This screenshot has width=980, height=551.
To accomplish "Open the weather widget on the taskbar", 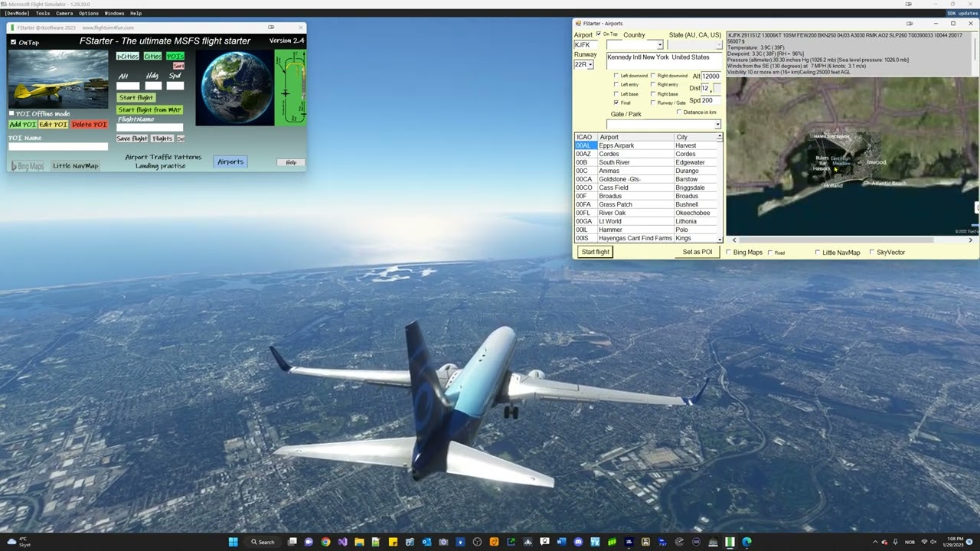I will 18,542.
